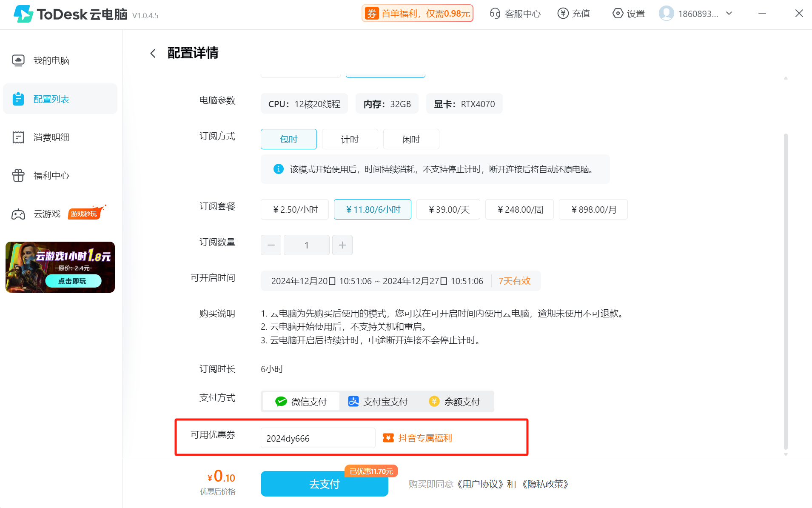Screen dimensions: 812x508
Task: Click the Alipay blue icon
Action: click(x=353, y=401)
